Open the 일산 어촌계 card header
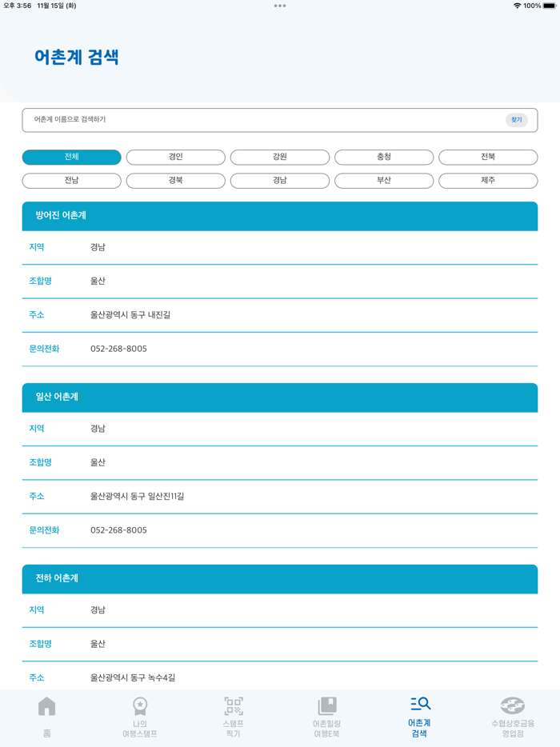 280,397
